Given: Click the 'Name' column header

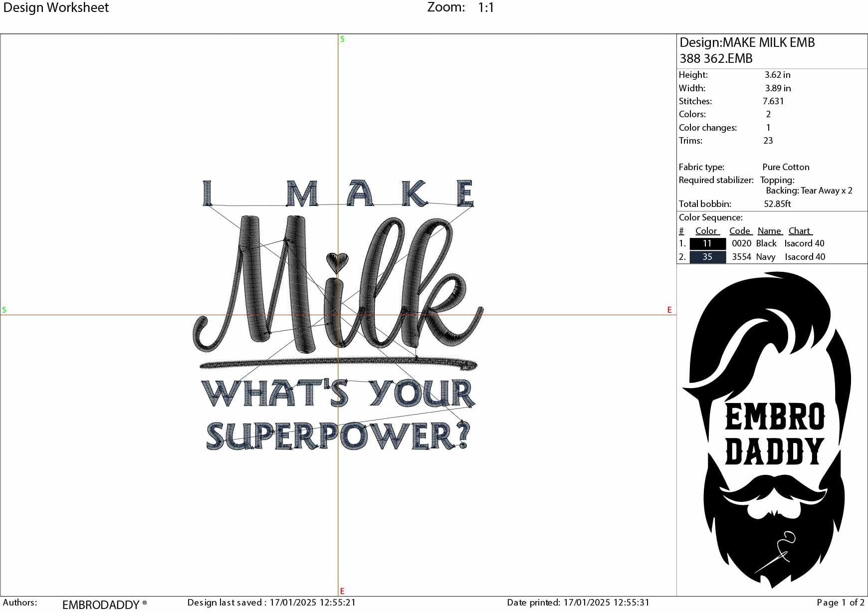Looking at the screenshot, I should [x=769, y=231].
